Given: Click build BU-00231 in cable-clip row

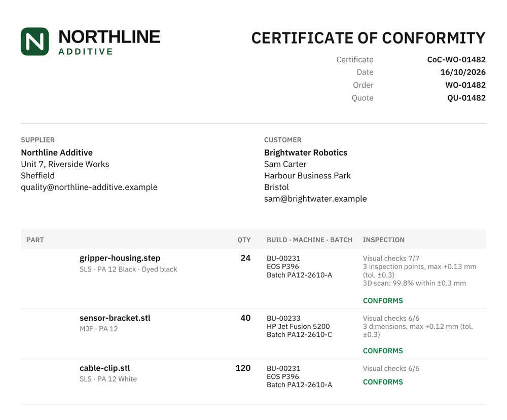Looking at the screenshot, I should (x=283, y=368).
